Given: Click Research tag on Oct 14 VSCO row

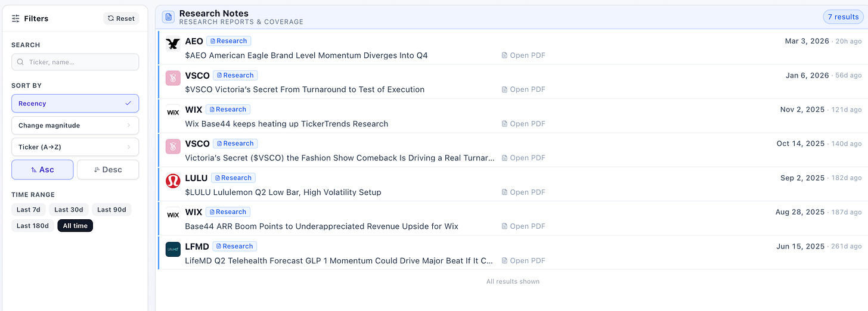Looking at the screenshot, I should pyautogui.click(x=235, y=144).
